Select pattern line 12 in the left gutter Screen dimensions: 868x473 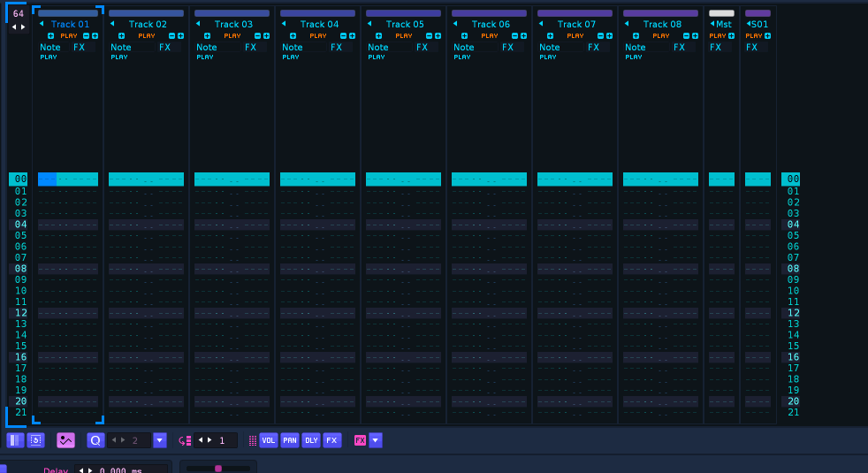tap(19, 313)
